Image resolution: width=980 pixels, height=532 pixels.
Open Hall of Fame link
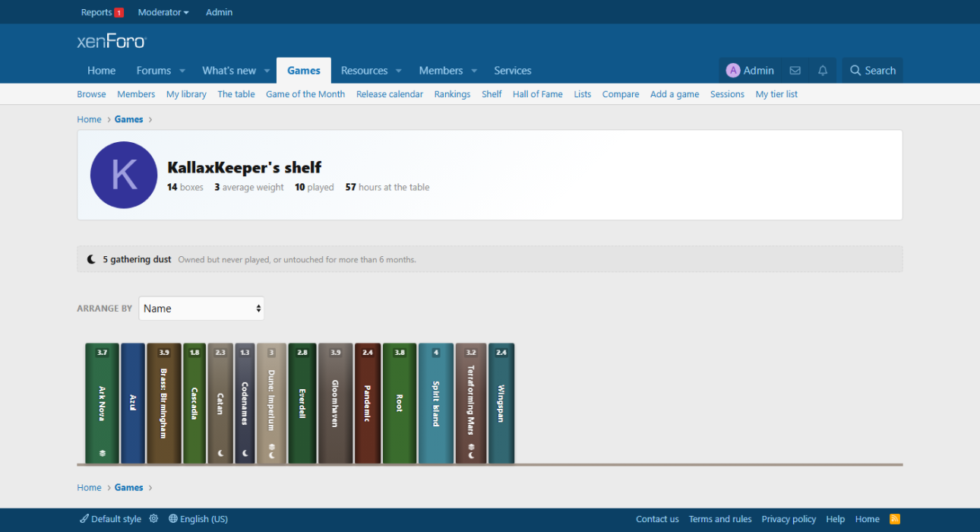click(538, 94)
